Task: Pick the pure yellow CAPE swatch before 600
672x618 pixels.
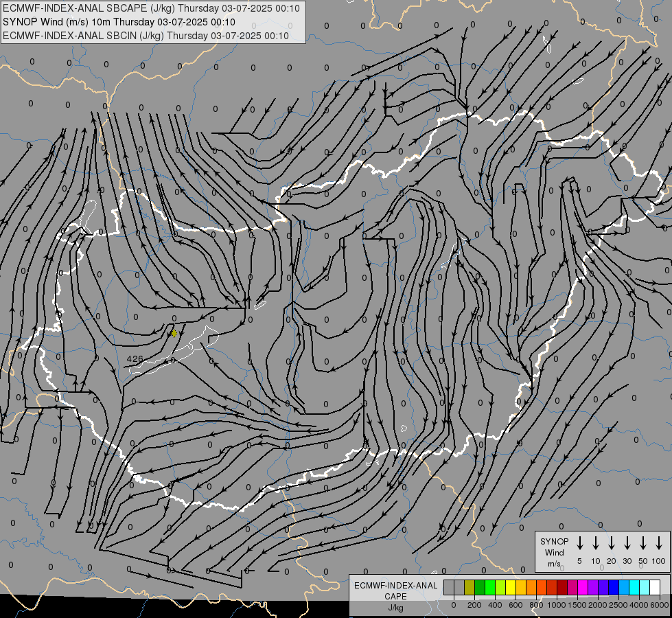Action: point(511,587)
